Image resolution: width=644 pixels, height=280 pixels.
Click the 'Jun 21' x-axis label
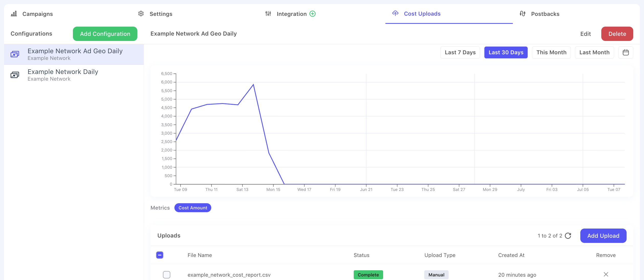pos(366,189)
